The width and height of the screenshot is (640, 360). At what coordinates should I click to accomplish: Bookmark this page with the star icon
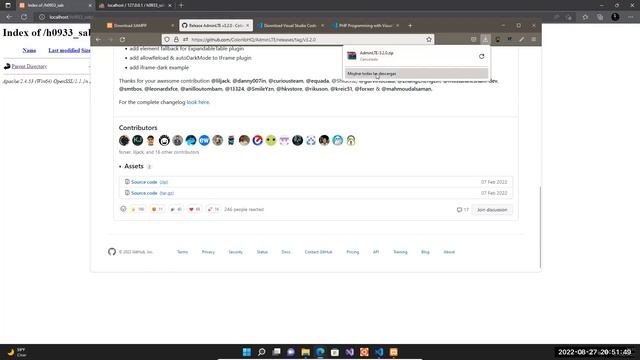tap(429, 40)
